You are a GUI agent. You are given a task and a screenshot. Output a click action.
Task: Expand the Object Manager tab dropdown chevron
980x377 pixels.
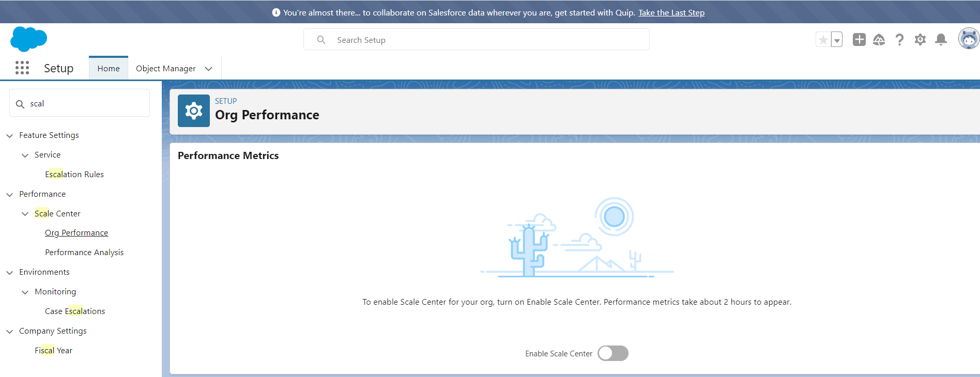(209, 69)
